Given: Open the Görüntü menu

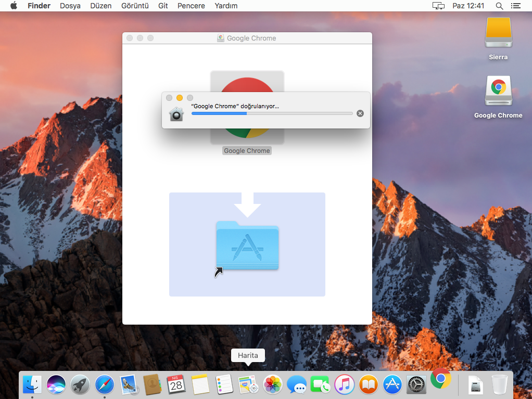Looking at the screenshot, I should [x=135, y=6].
